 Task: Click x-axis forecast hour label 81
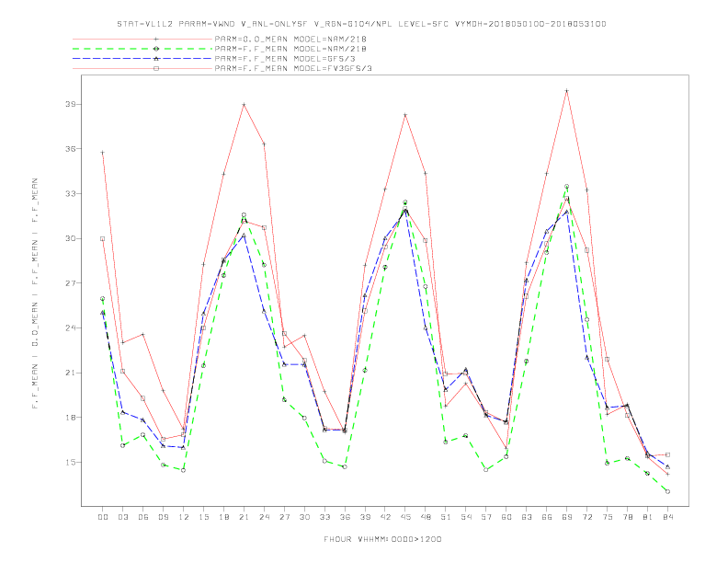pyautogui.click(x=648, y=517)
